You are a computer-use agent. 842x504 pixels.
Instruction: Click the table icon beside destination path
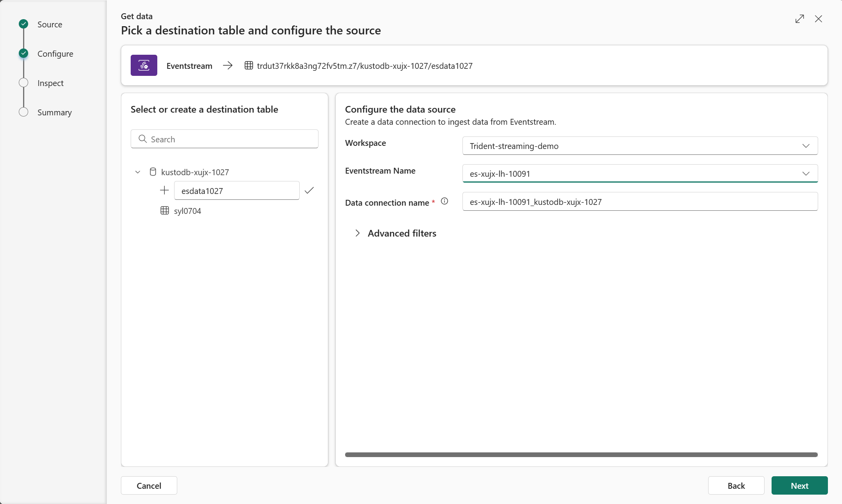coord(248,65)
